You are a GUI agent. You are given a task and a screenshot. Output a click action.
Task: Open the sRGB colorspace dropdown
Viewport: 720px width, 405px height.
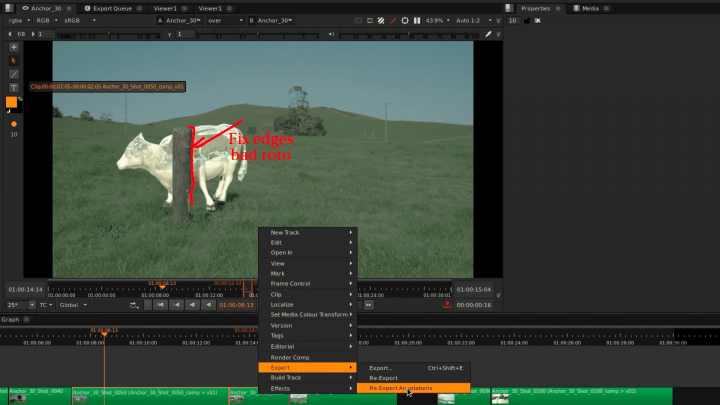[x=75, y=20]
